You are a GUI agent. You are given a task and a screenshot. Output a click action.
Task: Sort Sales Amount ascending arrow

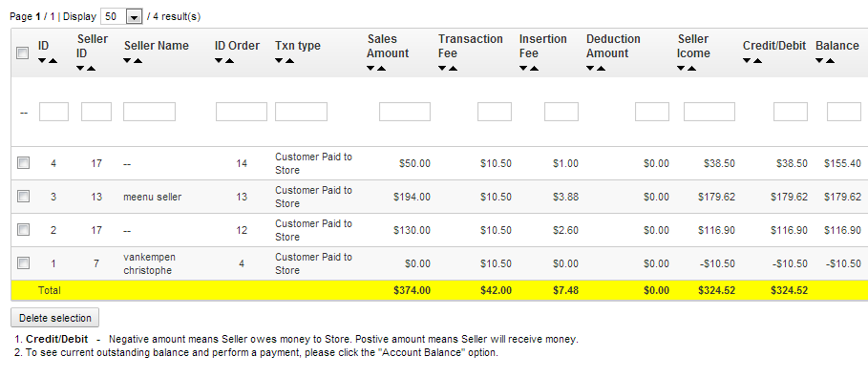click(x=381, y=68)
